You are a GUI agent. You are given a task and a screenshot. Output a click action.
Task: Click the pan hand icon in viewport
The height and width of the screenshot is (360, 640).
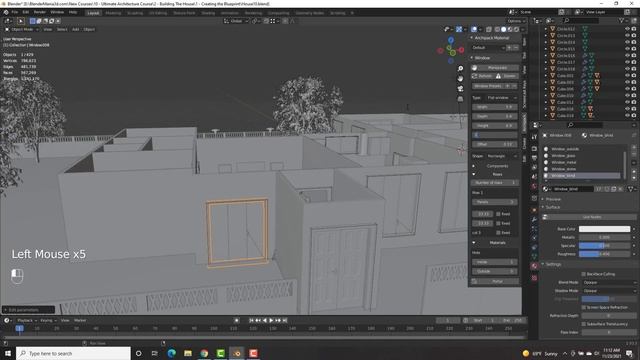[x=460, y=78]
